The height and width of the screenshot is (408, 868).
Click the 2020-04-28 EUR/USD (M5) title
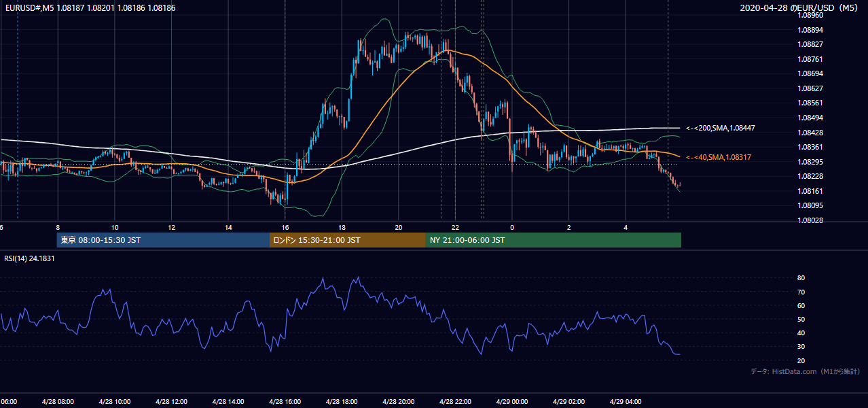[x=800, y=7]
